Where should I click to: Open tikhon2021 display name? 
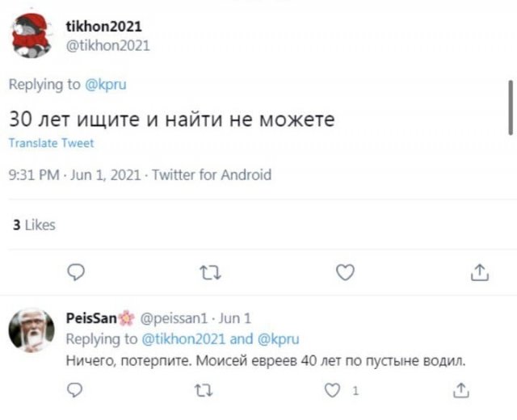103,27
